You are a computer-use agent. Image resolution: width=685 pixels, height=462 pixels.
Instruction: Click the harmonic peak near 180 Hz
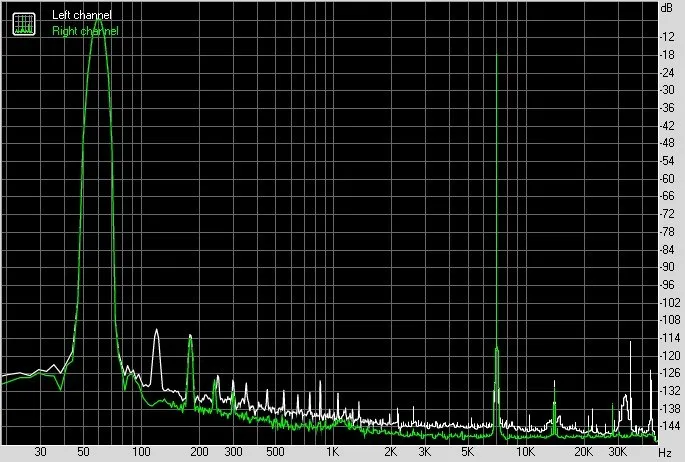pyautogui.click(x=190, y=336)
